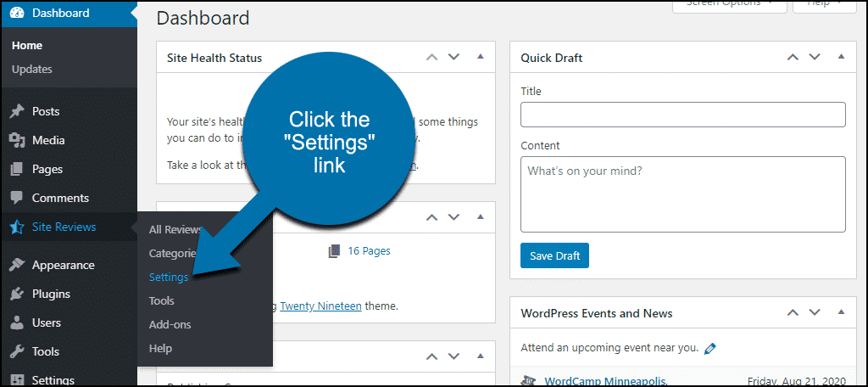
Task: Move the Activity panel down arrow
Action: click(454, 356)
